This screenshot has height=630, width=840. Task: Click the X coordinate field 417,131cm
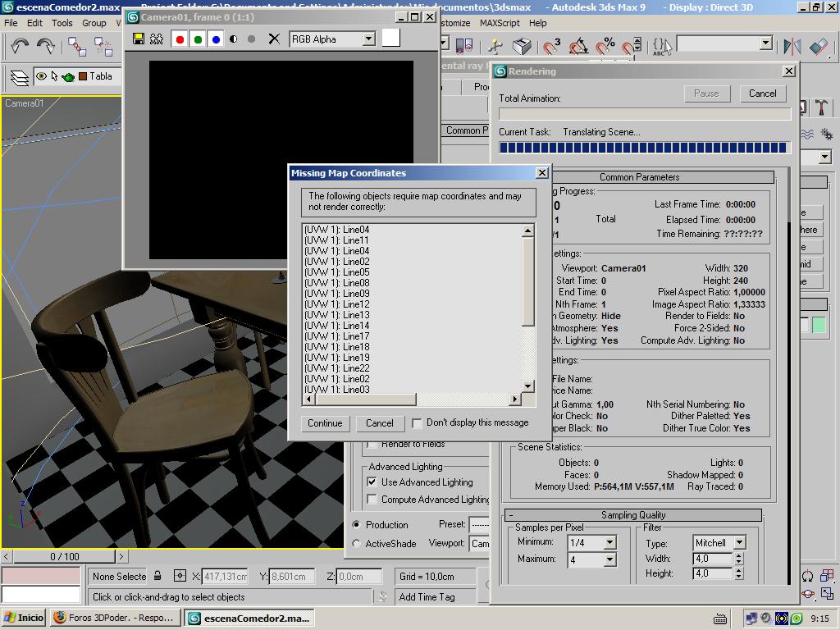(x=225, y=577)
